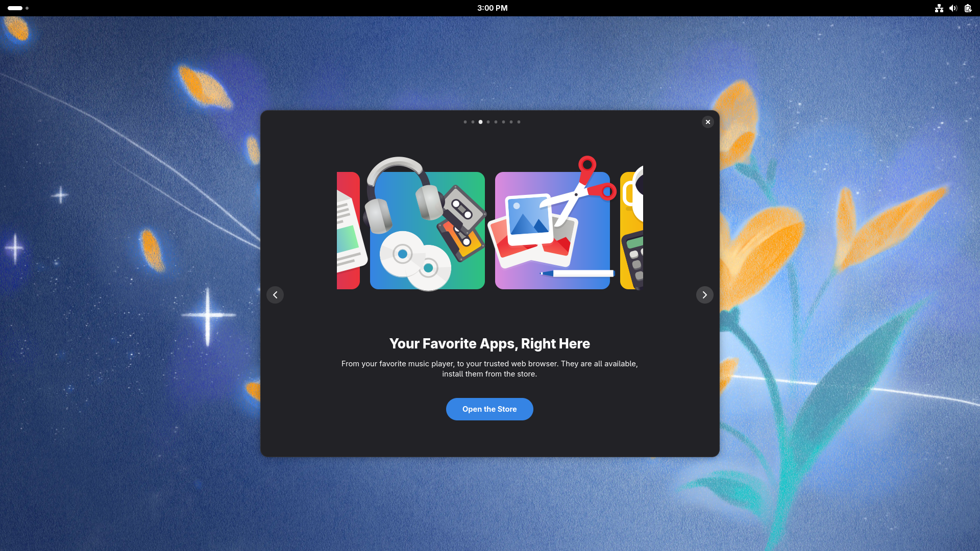Click the red document illustration

(x=350, y=231)
